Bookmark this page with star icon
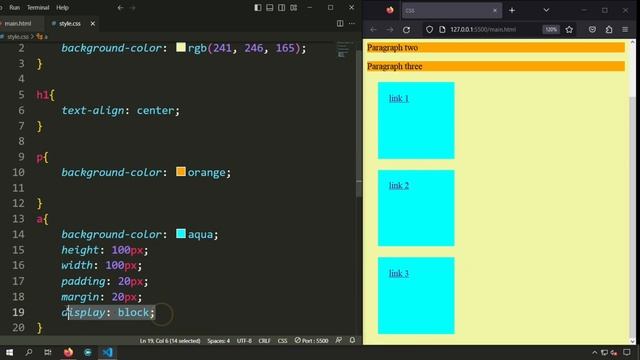This screenshot has height=360, width=640. [x=569, y=29]
